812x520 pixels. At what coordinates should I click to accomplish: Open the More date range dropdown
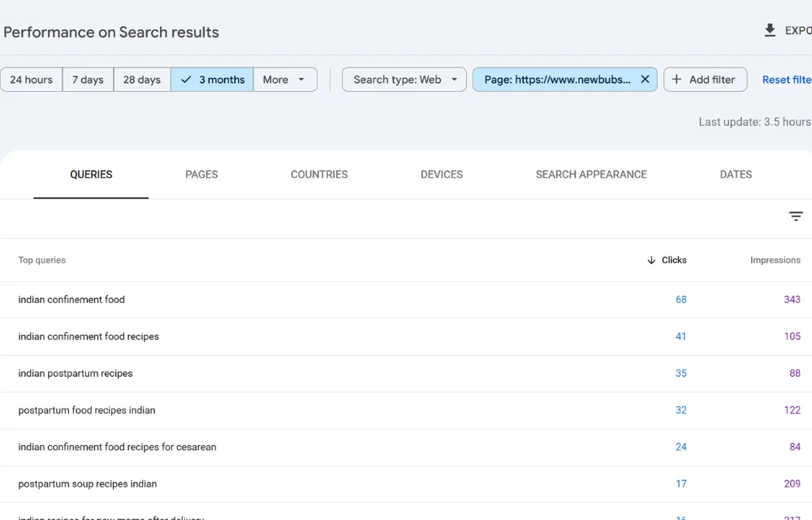tap(283, 79)
